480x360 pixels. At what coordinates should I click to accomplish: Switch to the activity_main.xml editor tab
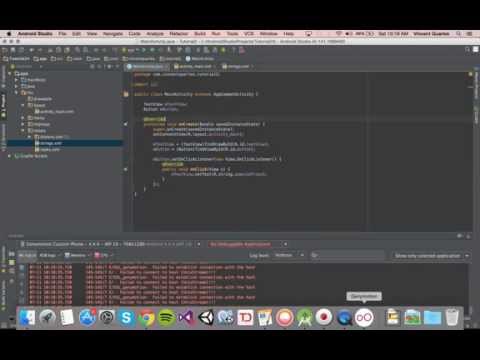click(x=194, y=66)
